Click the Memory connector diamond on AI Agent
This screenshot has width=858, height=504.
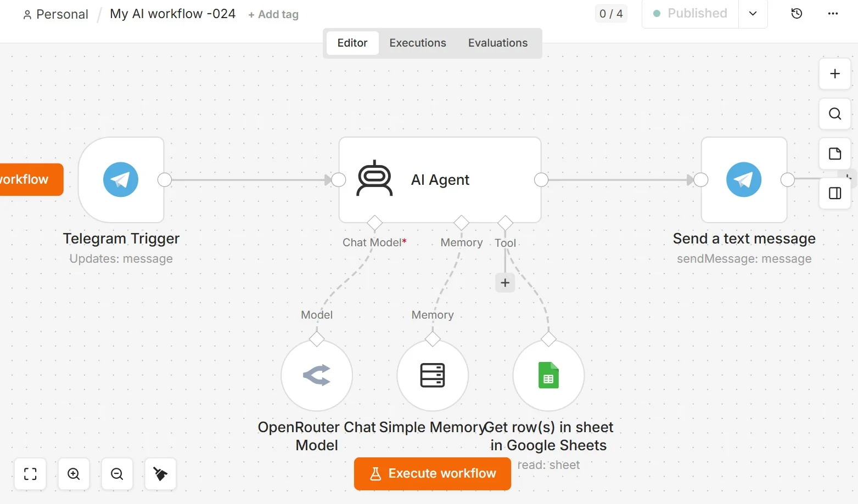coord(461,223)
